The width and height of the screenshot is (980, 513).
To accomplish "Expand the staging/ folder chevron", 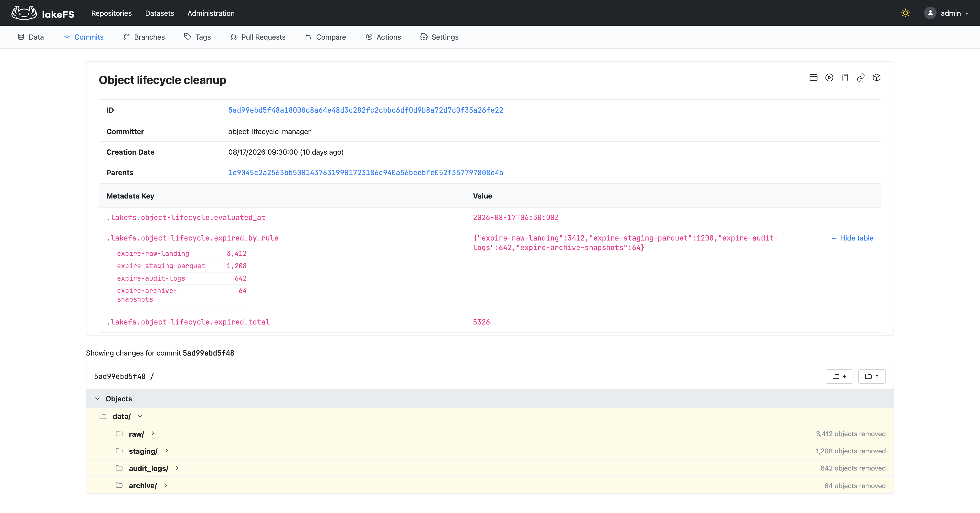I will [167, 451].
